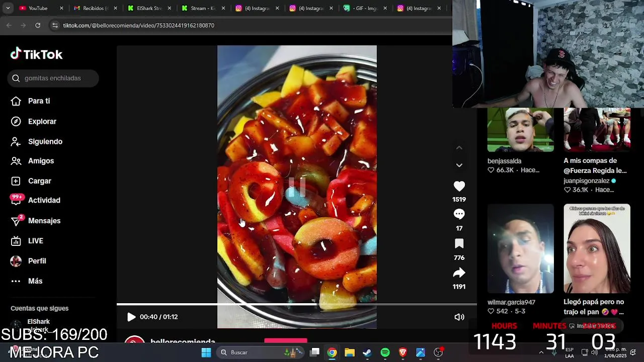Close the YouTube tab

(61, 8)
